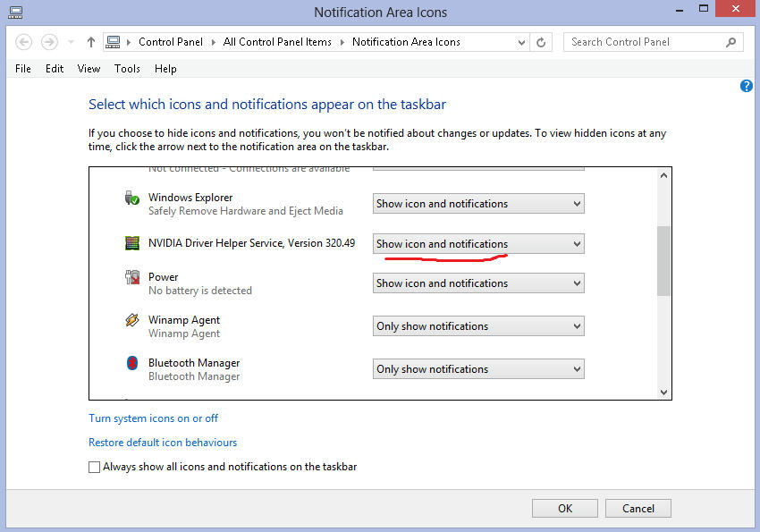
Task: Click the Windows Explorer safely remove icon
Action: pos(132,198)
